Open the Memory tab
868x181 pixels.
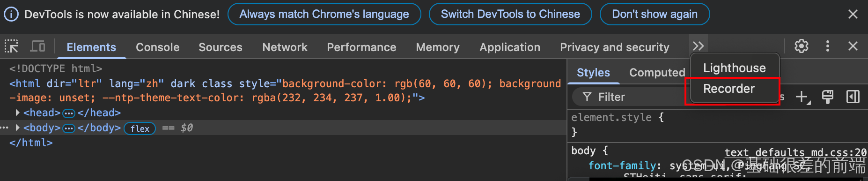438,47
